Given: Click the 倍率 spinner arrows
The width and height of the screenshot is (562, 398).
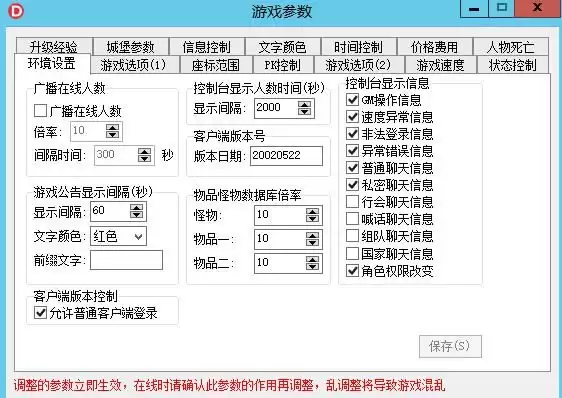Looking at the screenshot, I should (113, 131).
